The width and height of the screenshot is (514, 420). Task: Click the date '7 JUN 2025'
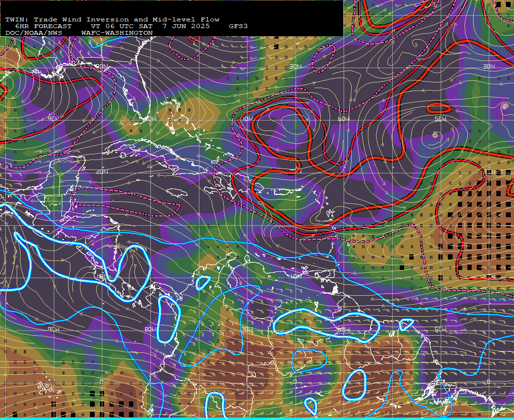pyautogui.click(x=186, y=26)
